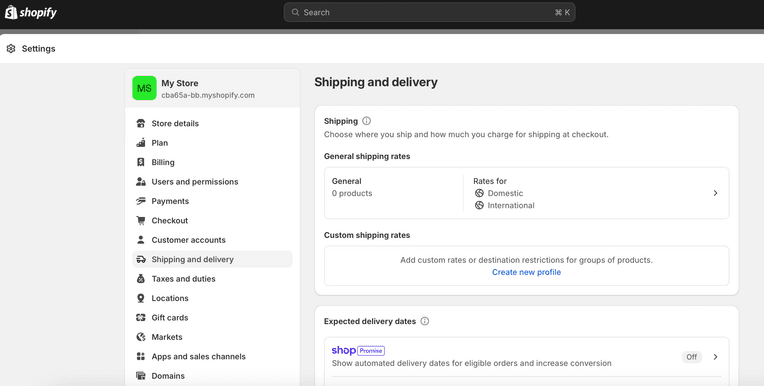Select Shipping and delivery menu item
The height and width of the screenshot is (386, 764).
point(212,259)
